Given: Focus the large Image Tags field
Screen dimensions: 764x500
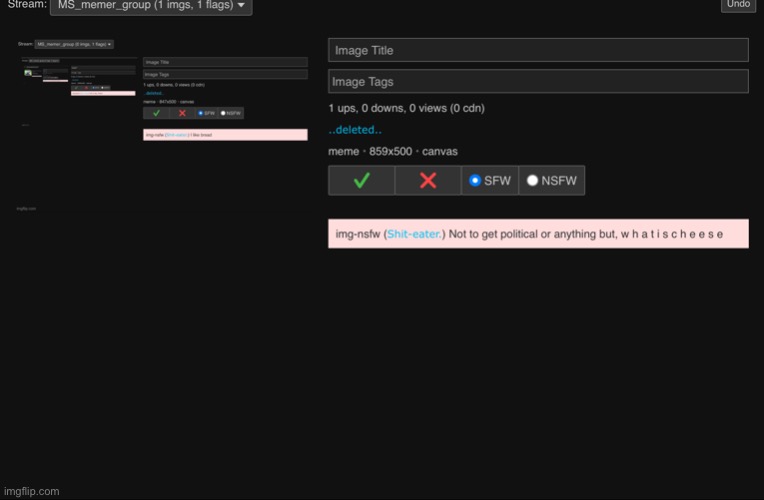Looking at the screenshot, I should pyautogui.click(x=538, y=81).
